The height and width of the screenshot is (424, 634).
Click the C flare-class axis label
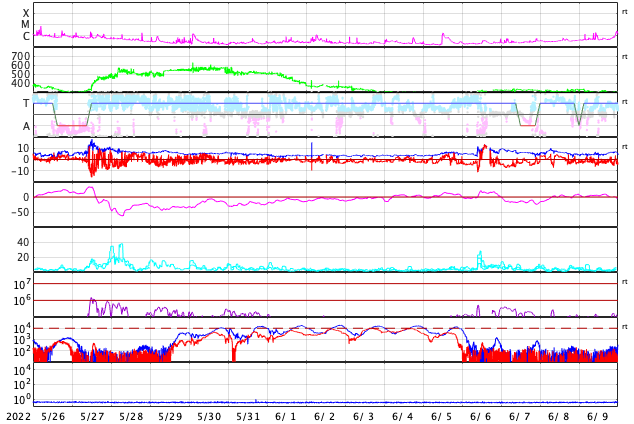[26, 36]
